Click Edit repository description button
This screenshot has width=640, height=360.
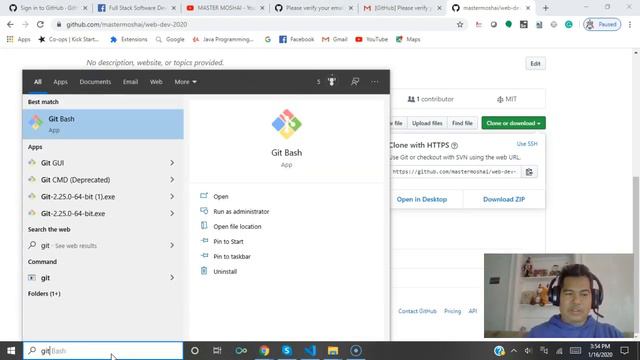point(535,64)
